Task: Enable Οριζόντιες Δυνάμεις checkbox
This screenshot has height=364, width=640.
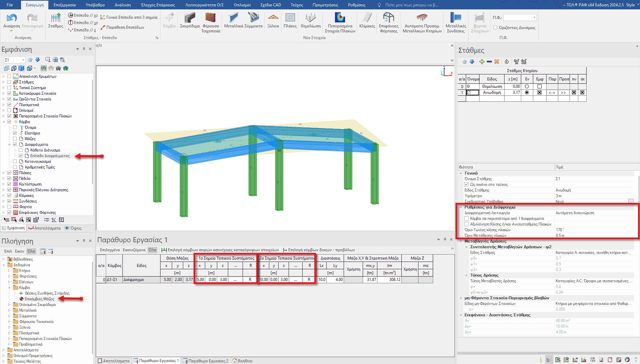Action: (x=496, y=28)
